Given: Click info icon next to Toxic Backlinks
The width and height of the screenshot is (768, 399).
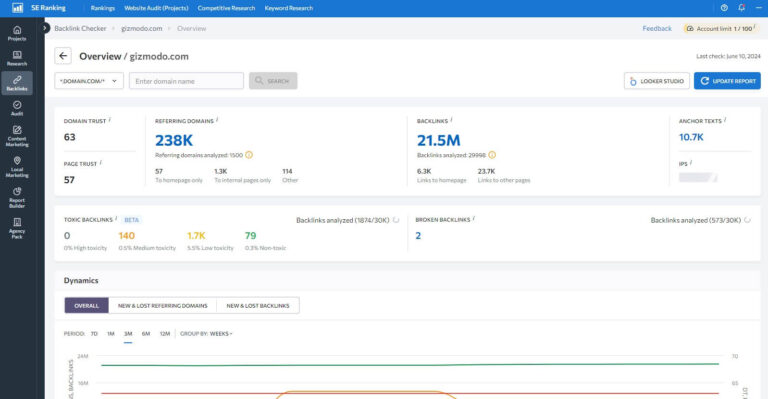Looking at the screenshot, I should pyautogui.click(x=116, y=218).
